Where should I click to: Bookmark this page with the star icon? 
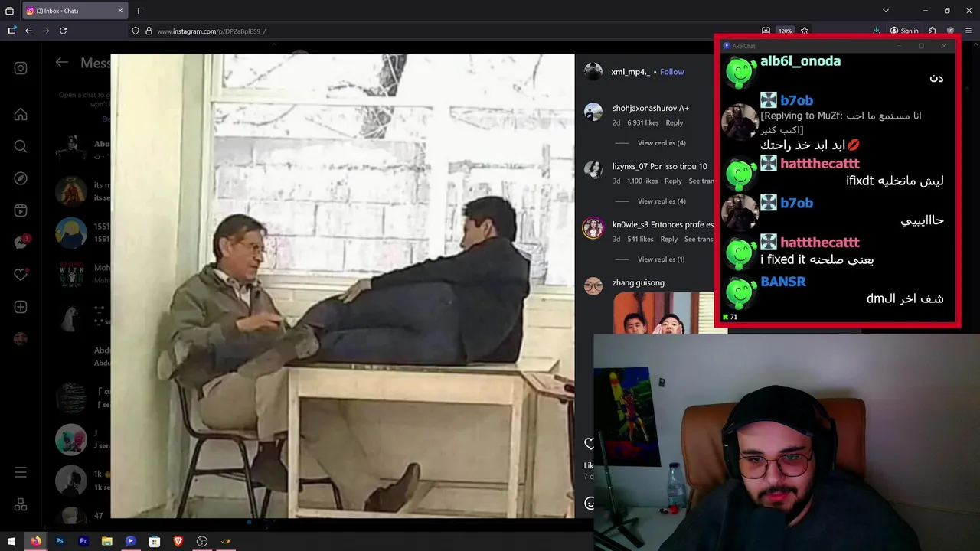[x=805, y=31]
